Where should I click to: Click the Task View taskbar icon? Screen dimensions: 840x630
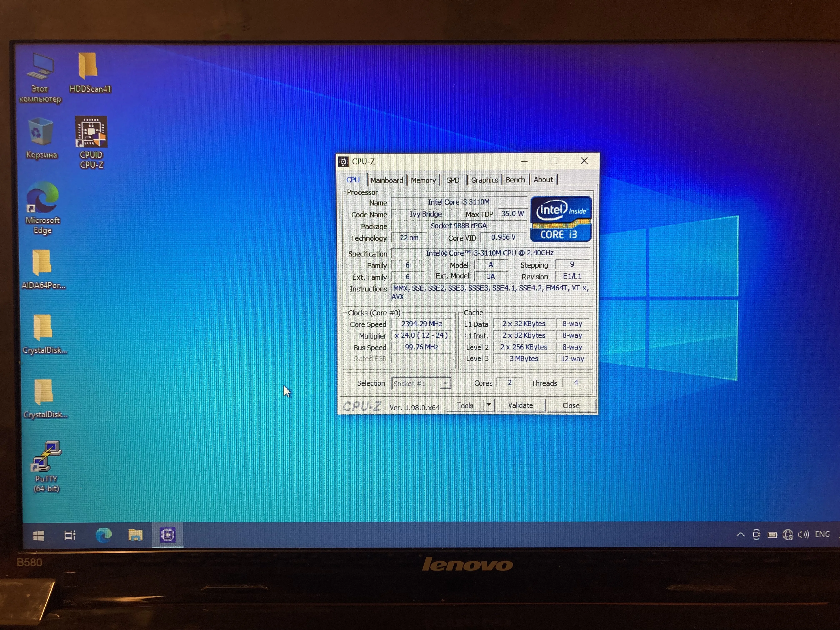(70, 535)
